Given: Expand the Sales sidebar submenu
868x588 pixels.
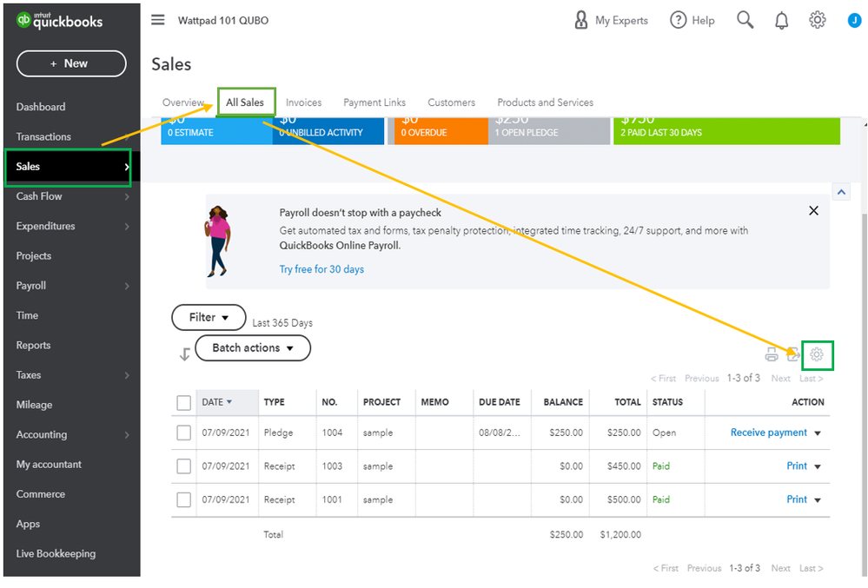Looking at the screenshot, I should tap(127, 167).
